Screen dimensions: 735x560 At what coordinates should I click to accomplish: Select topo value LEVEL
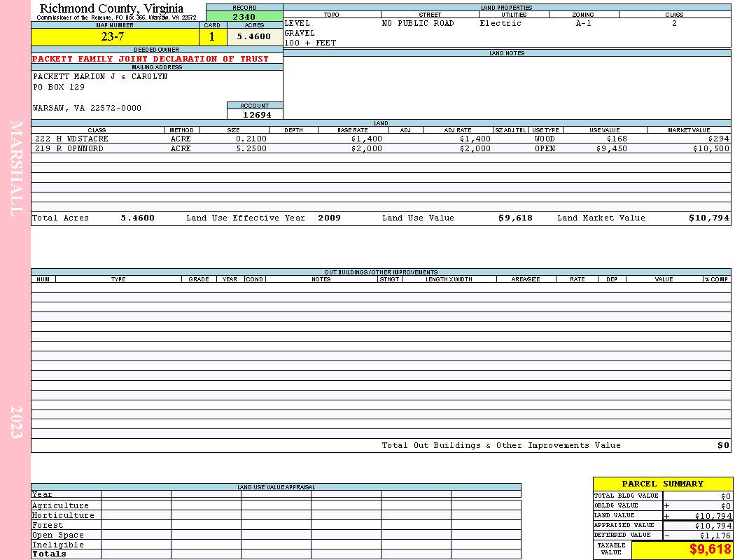click(297, 23)
